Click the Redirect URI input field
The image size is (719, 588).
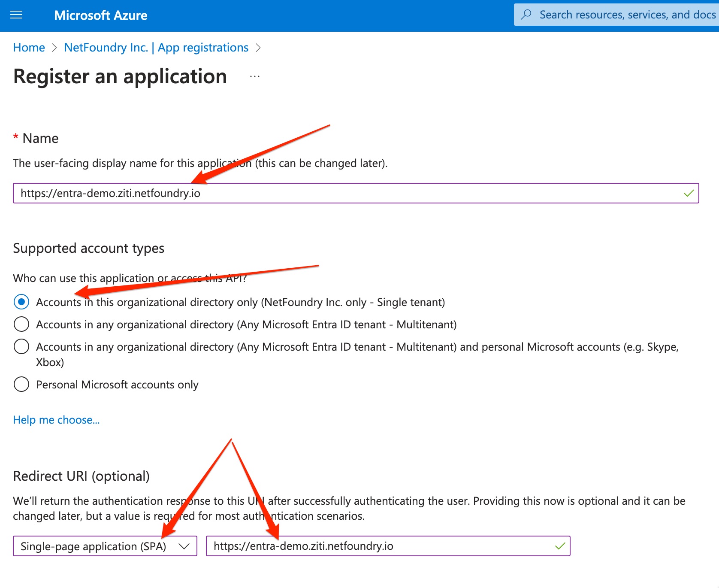388,546
